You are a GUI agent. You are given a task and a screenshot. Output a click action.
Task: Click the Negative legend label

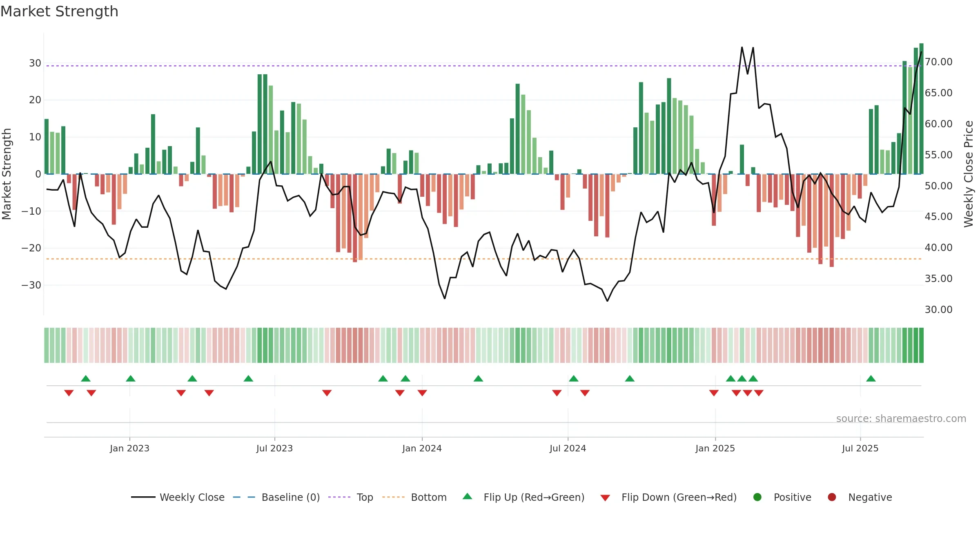(x=870, y=497)
